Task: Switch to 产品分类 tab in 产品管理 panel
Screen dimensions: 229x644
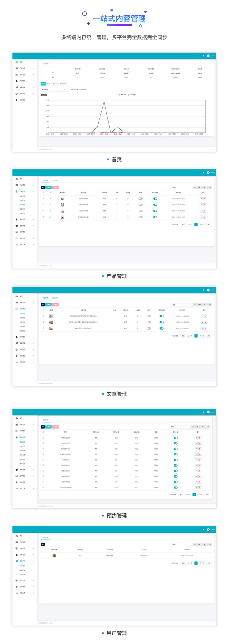Action: point(55,180)
